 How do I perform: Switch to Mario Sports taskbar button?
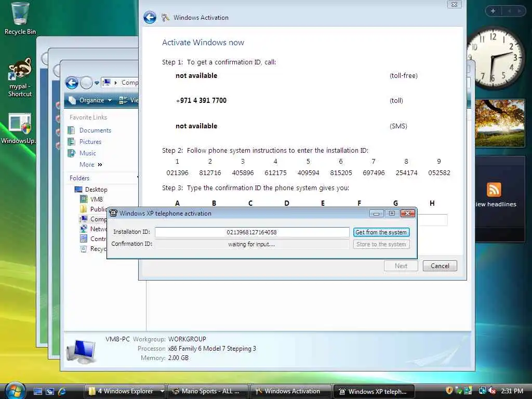[208, 391]
